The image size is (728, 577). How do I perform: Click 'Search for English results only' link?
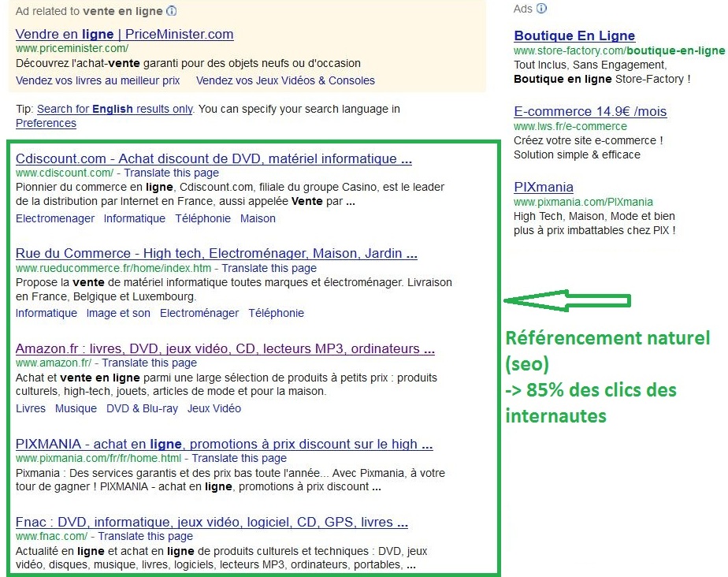115,109
